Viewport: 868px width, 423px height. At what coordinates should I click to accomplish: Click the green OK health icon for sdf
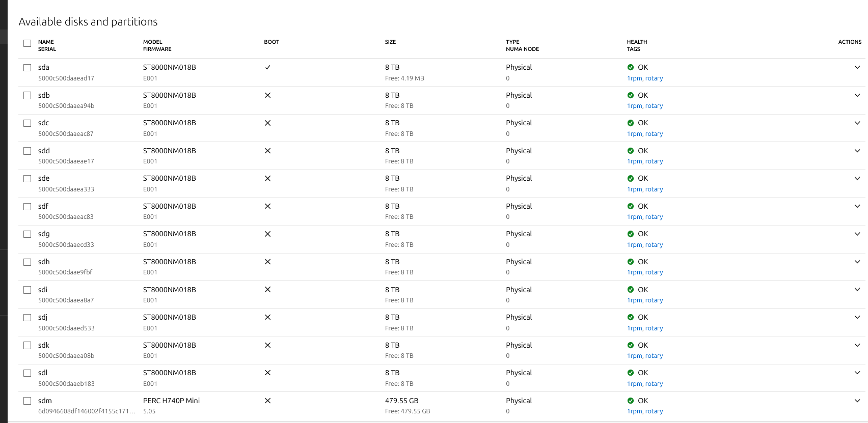[x=631, y=206]
